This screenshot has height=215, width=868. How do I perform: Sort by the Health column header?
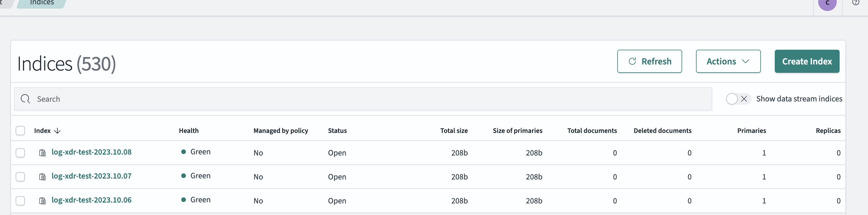189,131
